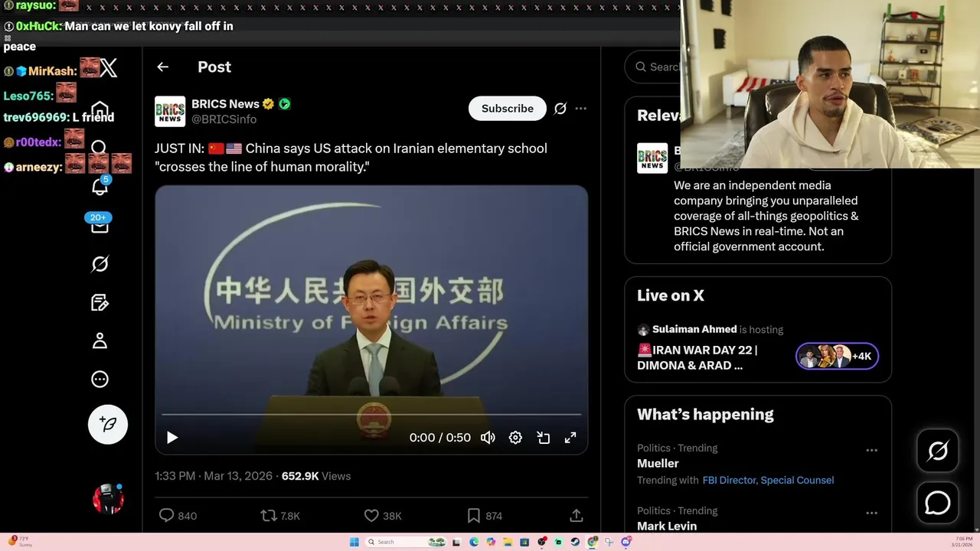Image resolution: width=980 pixels, height=551 pixels.
Task: Open FBI Director, Special Counsel link
Action: pos(768,481)
